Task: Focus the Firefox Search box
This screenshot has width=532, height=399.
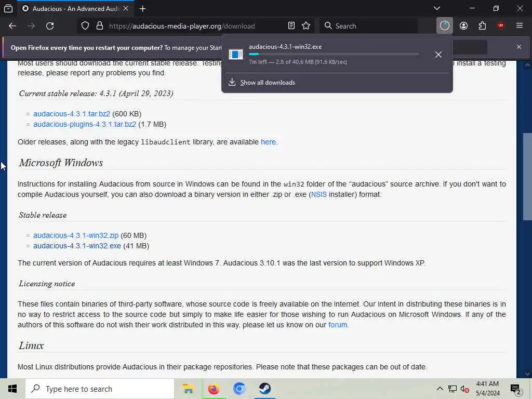Action: tap(370, 26)
